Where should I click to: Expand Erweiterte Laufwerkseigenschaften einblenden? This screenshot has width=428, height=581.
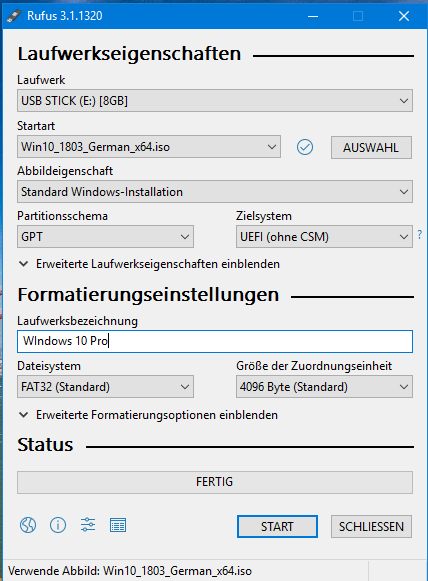click(149, 264)
